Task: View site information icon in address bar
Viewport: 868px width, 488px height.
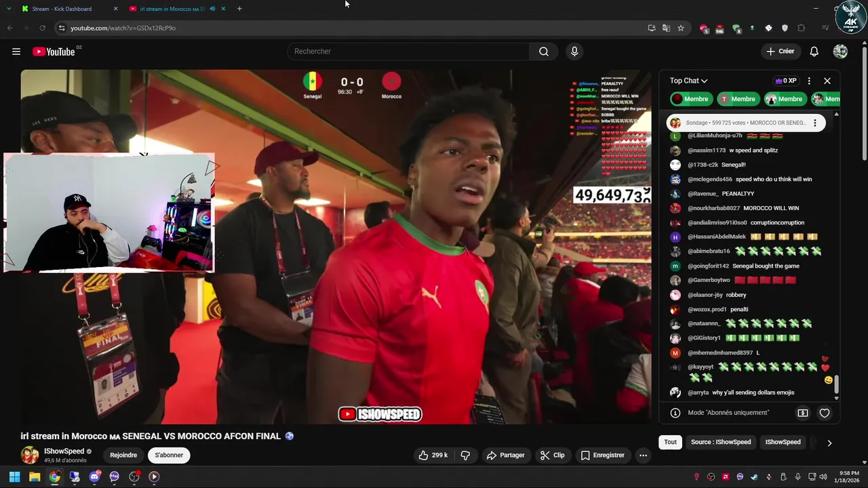Action: tap(62, 28)
